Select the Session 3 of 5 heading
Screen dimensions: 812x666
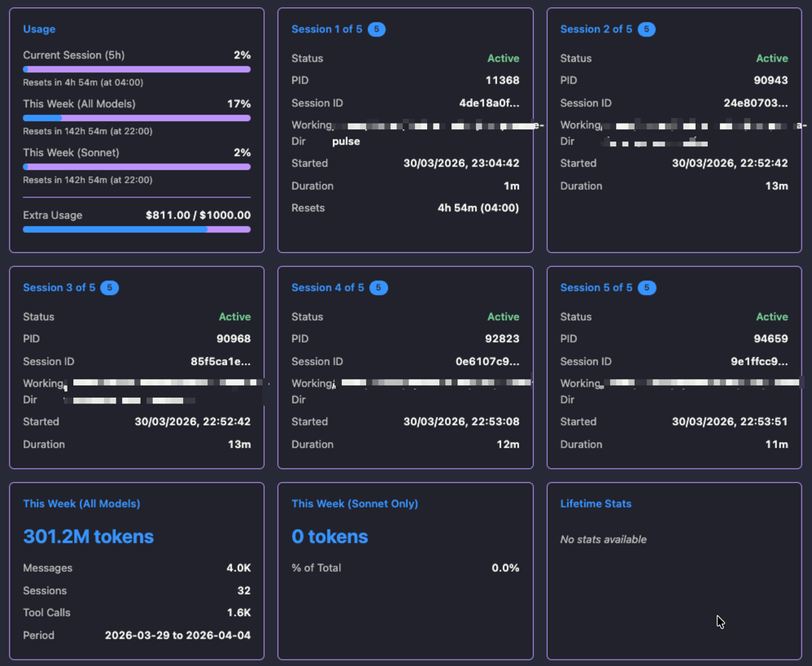point(59,287)
